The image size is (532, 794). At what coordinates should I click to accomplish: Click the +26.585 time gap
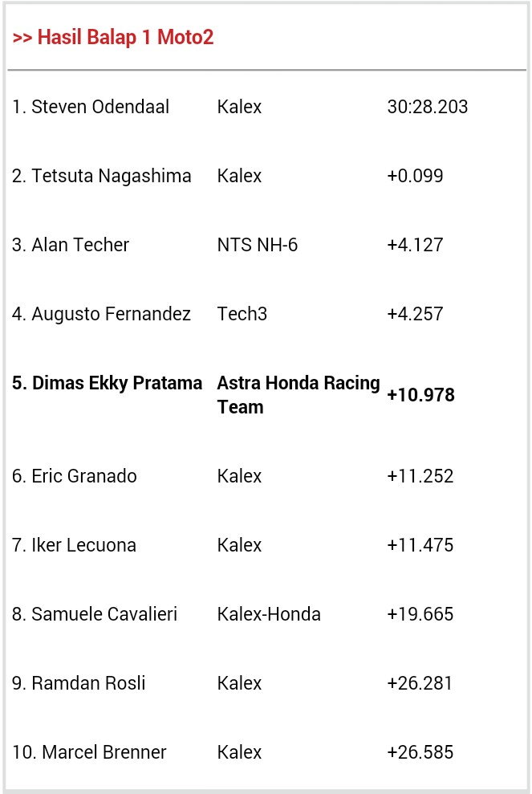click(x=420, y=752)
